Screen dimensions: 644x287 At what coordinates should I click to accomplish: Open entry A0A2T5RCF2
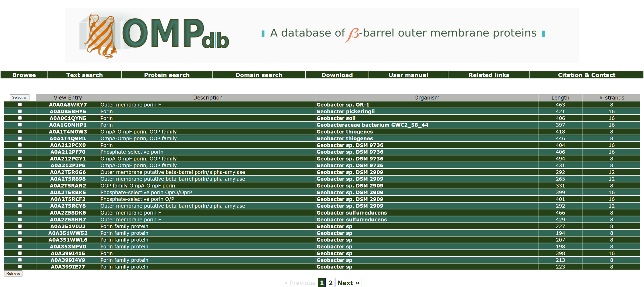coord(68,199)
